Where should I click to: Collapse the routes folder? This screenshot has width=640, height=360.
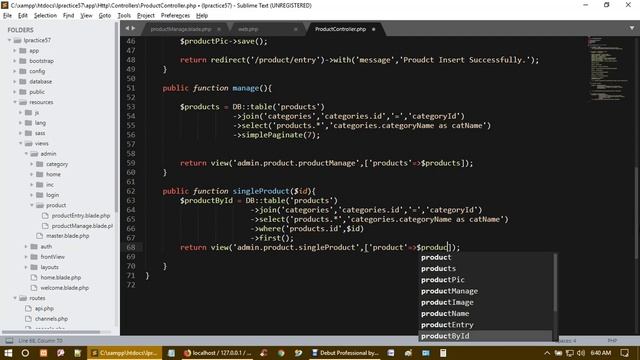tap(15, 298)
